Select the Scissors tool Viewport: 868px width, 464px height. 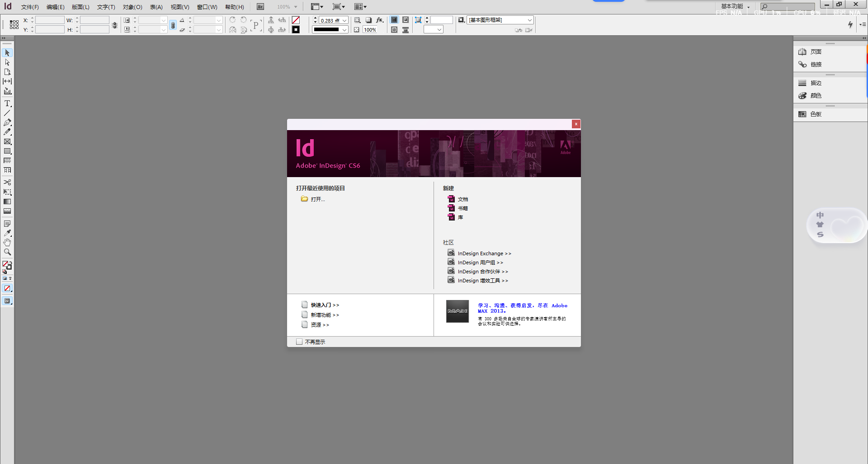(7, 182)
